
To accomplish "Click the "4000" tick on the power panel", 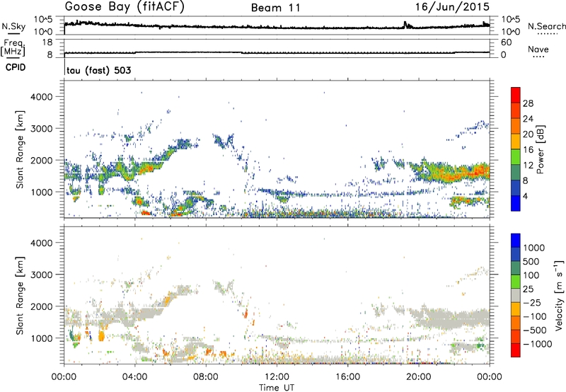I will tap(42, 97).
